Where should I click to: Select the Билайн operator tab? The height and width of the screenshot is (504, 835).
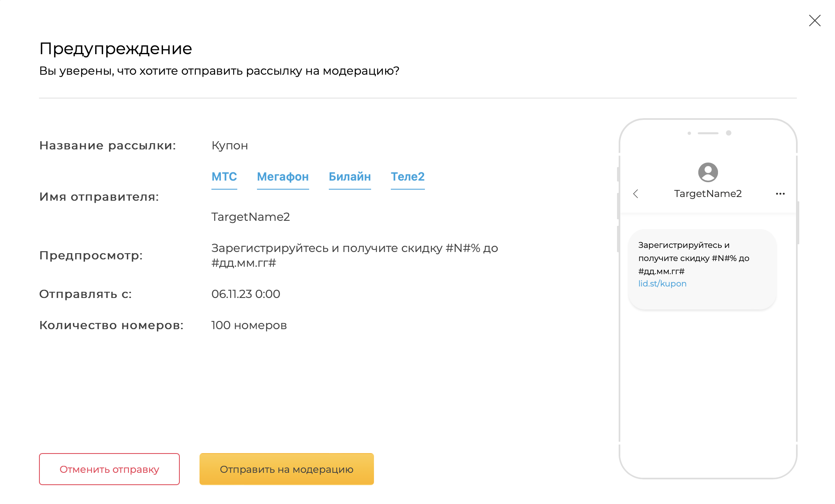point(350,176)
